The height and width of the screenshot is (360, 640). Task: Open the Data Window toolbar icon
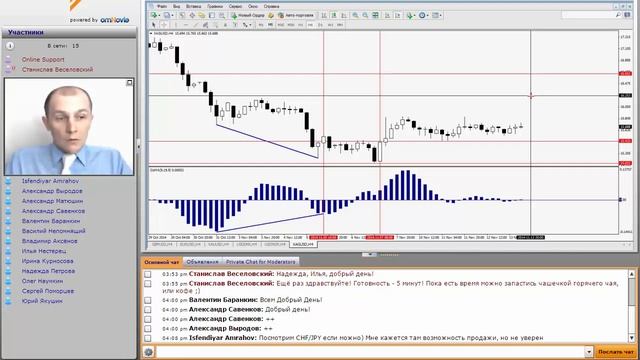click(x=192, y=15)
